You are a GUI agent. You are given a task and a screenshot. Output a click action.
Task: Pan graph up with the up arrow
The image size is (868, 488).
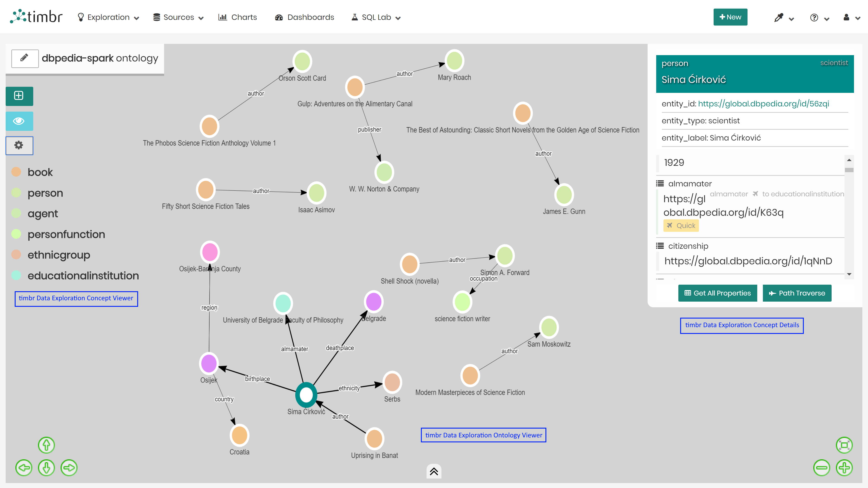coord(46,445)
